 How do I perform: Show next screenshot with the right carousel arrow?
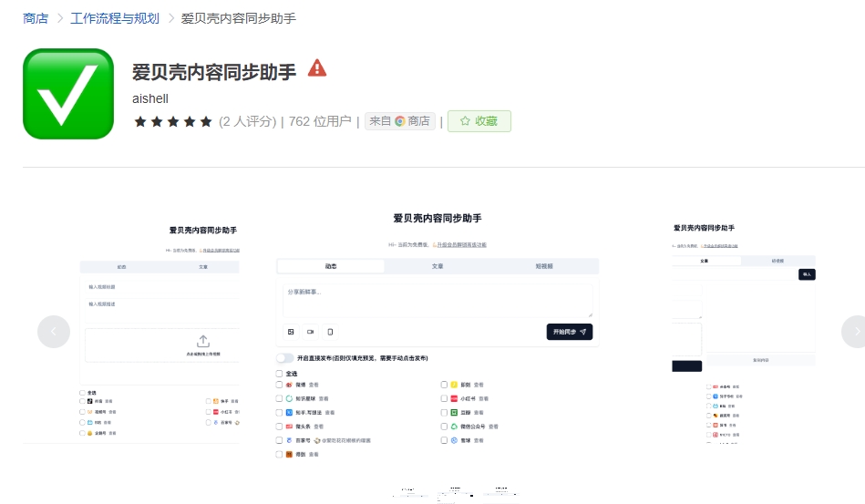point(857,332)
